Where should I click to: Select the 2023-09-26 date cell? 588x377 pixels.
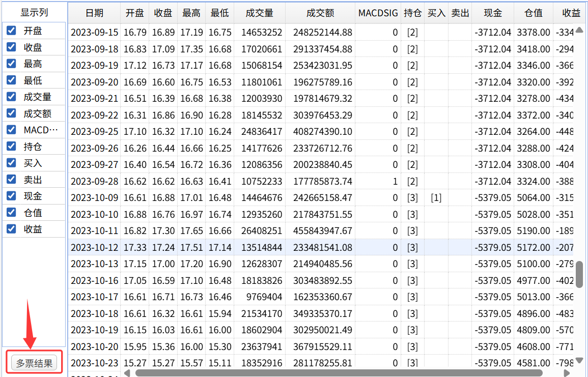pos(94,148)
